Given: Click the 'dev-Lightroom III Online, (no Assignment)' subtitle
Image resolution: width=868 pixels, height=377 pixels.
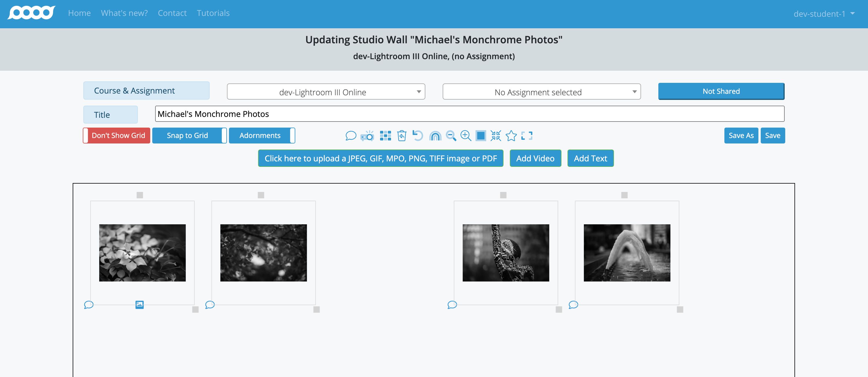Looking at the screenshot, I should 434,56.
